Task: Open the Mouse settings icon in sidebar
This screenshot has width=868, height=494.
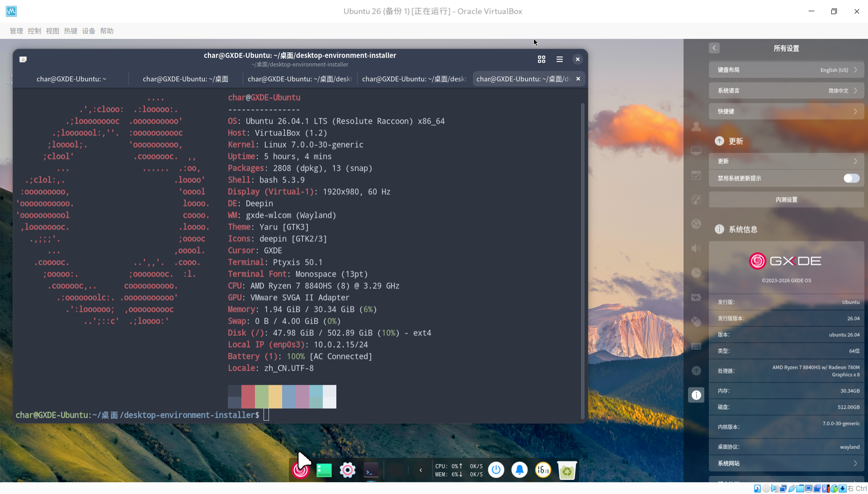Action: click(x=696, y=322)
